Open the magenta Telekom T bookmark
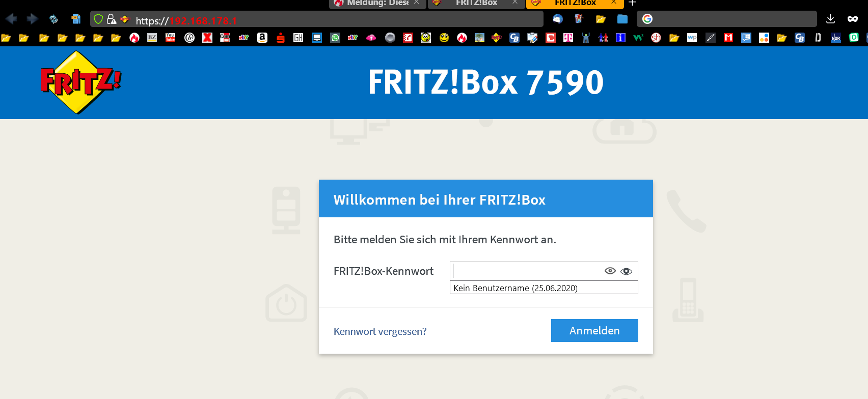 pos(568,38)
